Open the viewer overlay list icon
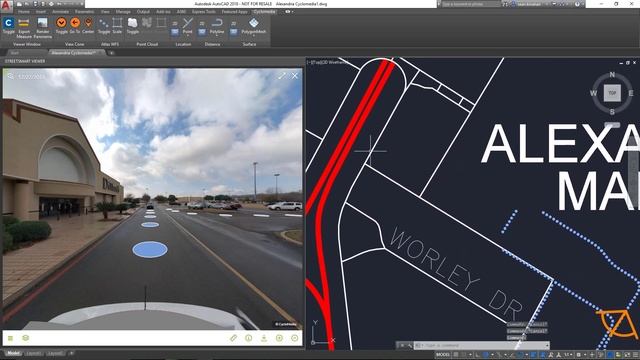The height and width of the screenshot is (360, 640). pos(11,338)
